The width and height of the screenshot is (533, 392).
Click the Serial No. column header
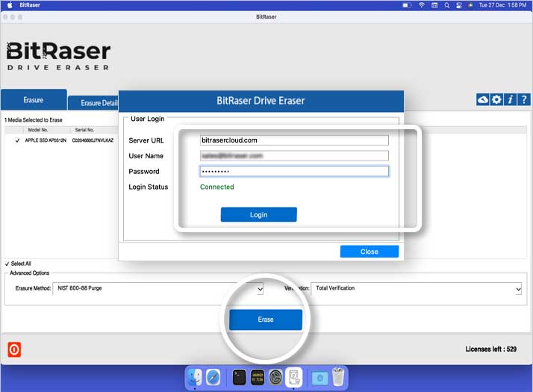pos(84,130)
